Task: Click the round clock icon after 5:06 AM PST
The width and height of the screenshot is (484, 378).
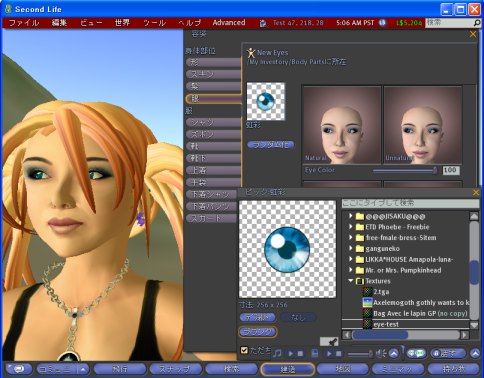Action: pos(382,23)
